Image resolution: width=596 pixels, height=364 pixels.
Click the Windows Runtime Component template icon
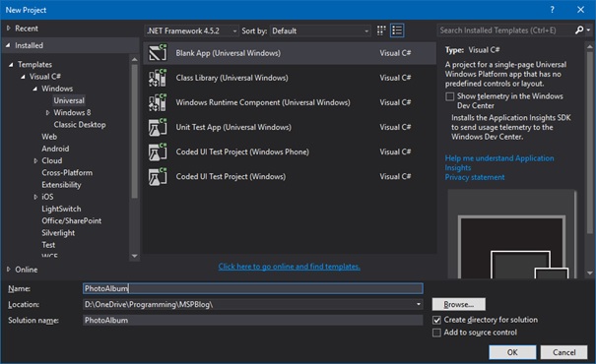point(158,102)
